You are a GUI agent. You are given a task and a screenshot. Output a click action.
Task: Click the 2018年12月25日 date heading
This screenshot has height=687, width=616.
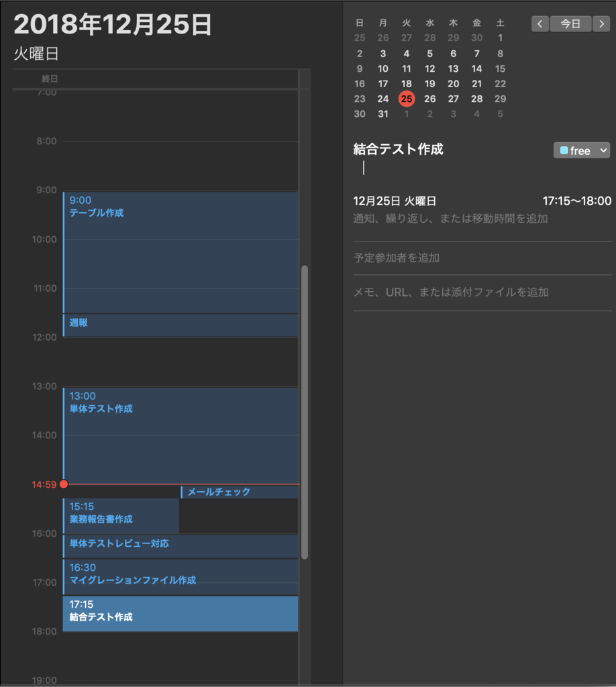(113, 24)
